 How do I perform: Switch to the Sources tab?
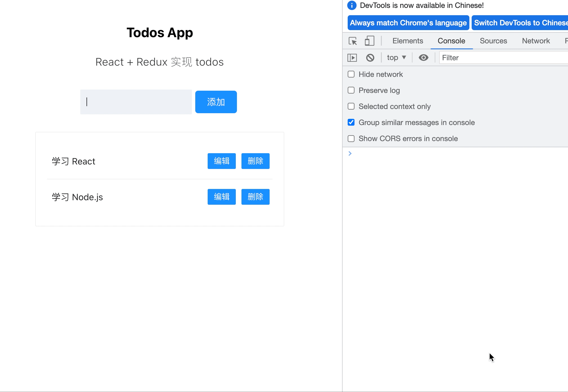pyautogui.click(x=493, y=41)
